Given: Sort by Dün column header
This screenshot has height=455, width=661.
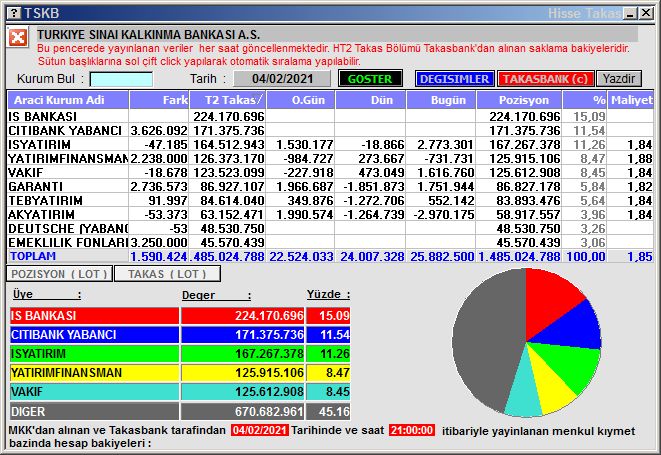Looking at the screenshot, I should click(x=371, y=100).
